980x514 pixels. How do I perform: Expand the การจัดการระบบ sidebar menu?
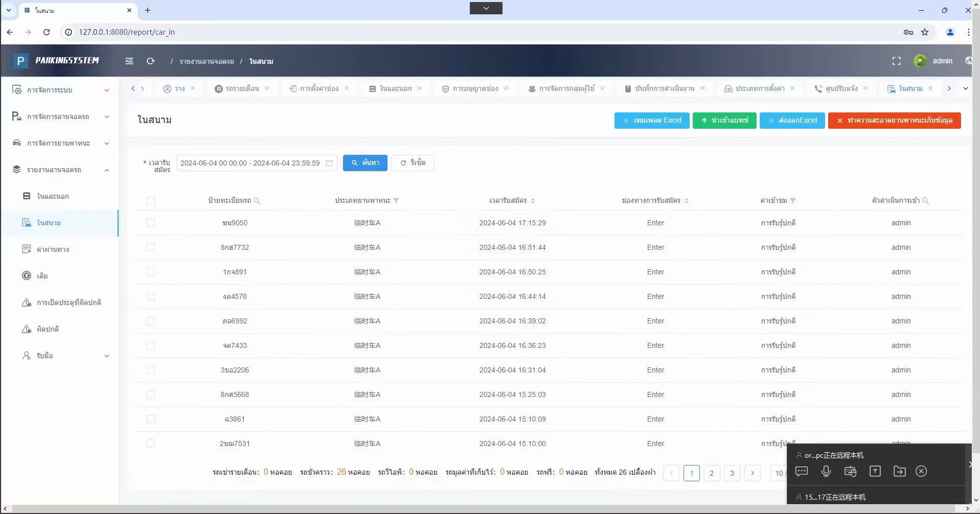pos(60,90)
